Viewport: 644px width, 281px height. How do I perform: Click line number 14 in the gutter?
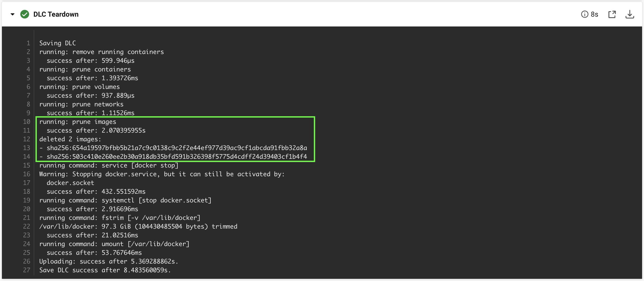(26, 157)
